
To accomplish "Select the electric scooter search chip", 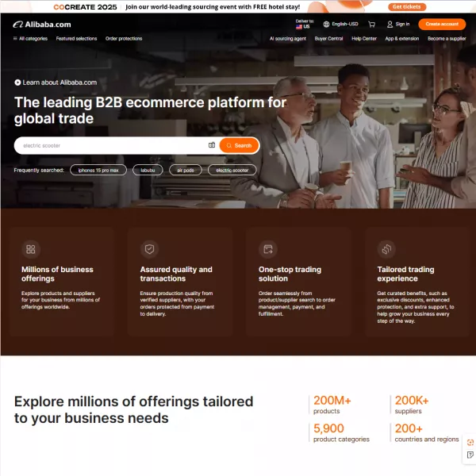I will pos(232,170).
